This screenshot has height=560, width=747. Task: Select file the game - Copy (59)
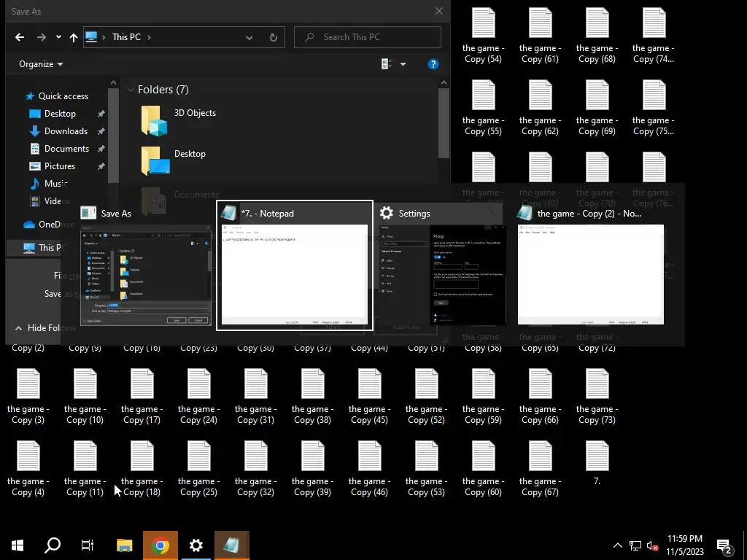tap(483, 397)
